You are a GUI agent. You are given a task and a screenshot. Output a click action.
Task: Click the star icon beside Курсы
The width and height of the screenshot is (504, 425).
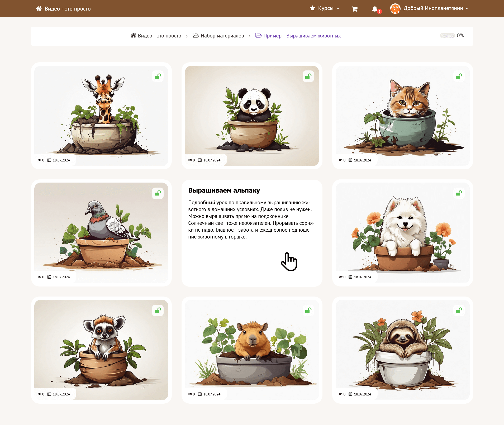(x=312, y=8)
